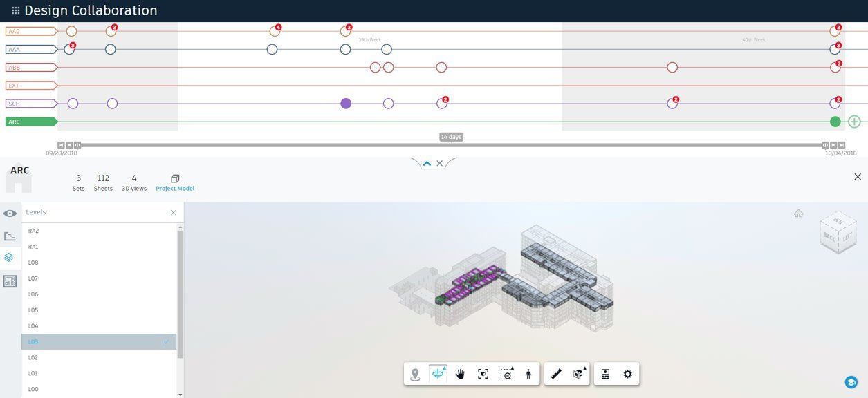Open the app switcher grid icon
The image size is (868, 398).
[x=16, y=10]
